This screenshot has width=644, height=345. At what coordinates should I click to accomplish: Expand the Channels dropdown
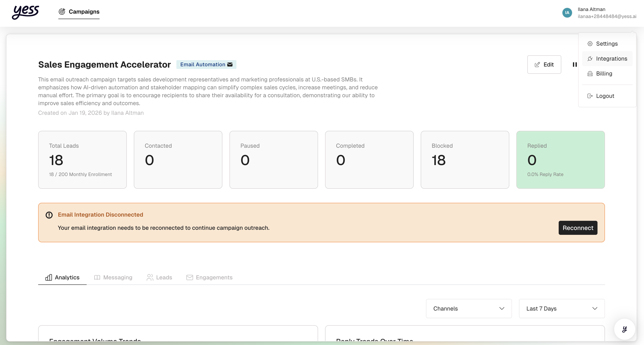(x=469, y=309)
